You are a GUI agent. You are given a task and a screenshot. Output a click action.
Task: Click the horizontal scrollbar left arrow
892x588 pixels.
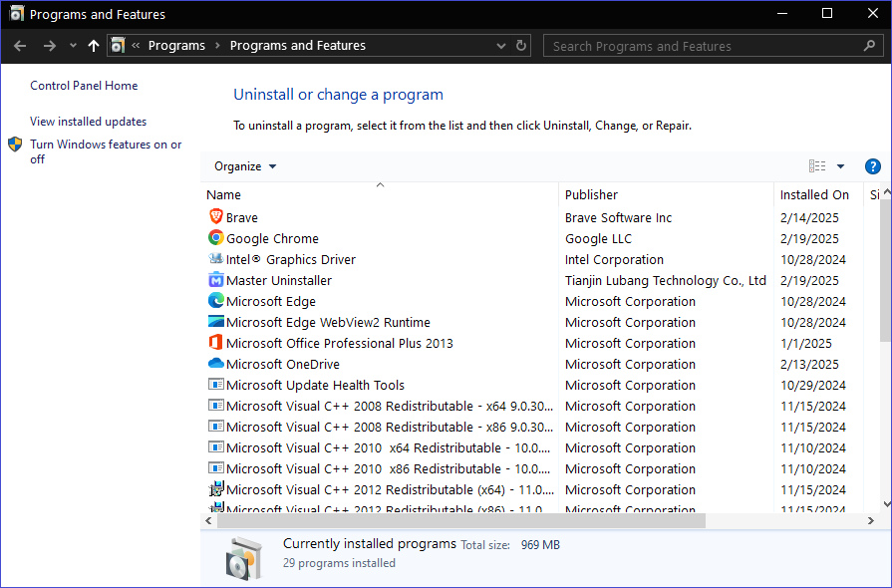pyautogui.click(x=208, y=520)
